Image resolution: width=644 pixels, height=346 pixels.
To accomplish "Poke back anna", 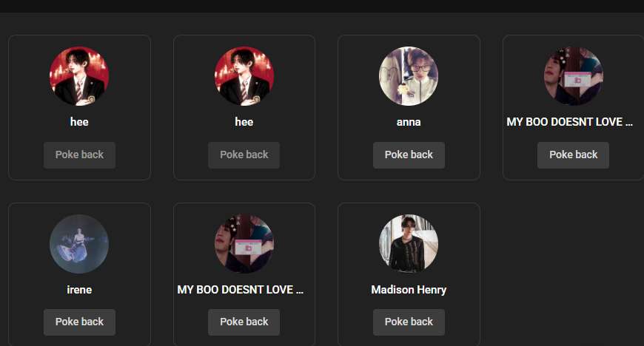I will [409, 155].
